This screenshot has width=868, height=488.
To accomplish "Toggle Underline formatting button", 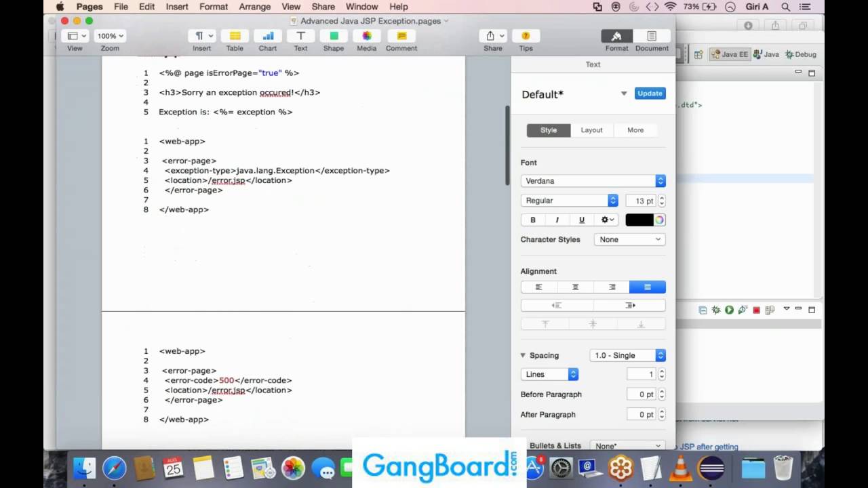I will (581, 220).
